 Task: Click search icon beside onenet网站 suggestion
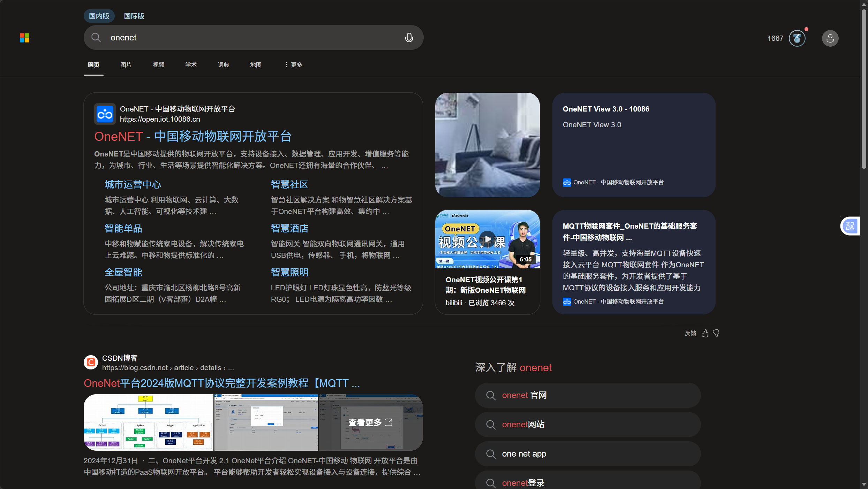(491, 425)
